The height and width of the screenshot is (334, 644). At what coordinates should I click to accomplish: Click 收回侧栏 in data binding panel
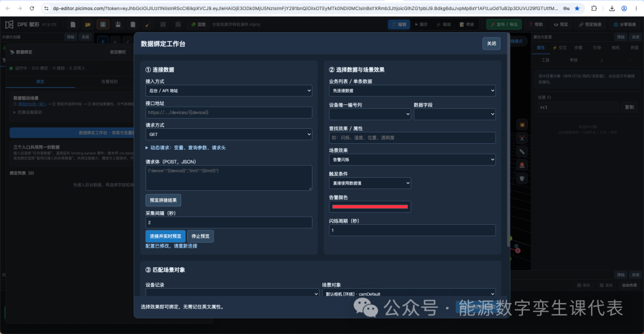[118, 52]
